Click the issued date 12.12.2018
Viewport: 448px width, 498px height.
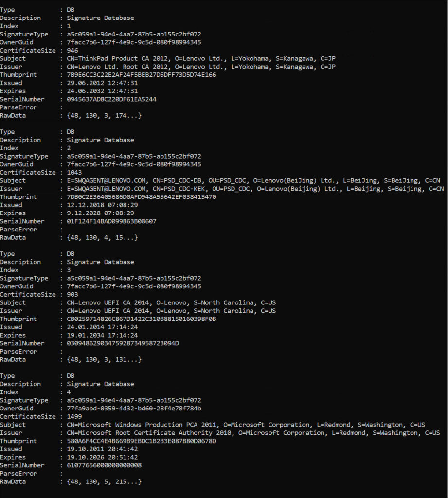tap(102, 205)
